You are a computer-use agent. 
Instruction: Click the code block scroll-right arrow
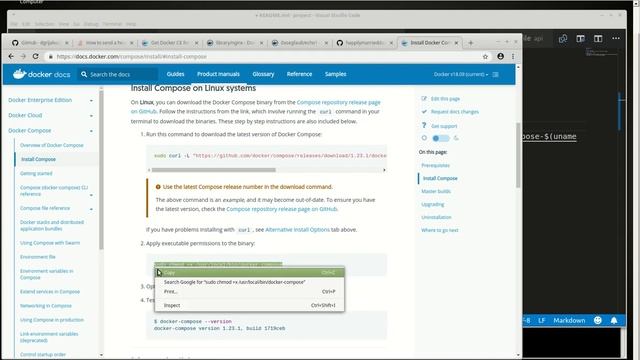384,170
